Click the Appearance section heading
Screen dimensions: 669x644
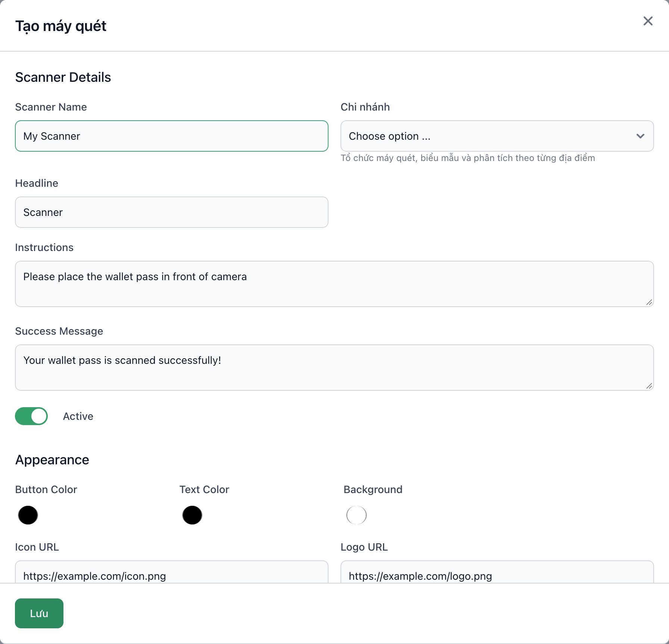(52, 460)
